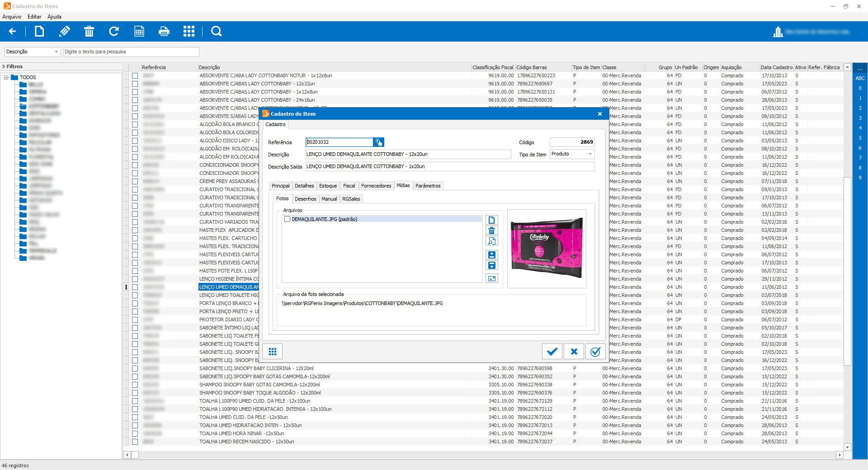The width and height of the screenshot is (868, 470).
Task: Open the Editar menu
Action: [34, 17]
